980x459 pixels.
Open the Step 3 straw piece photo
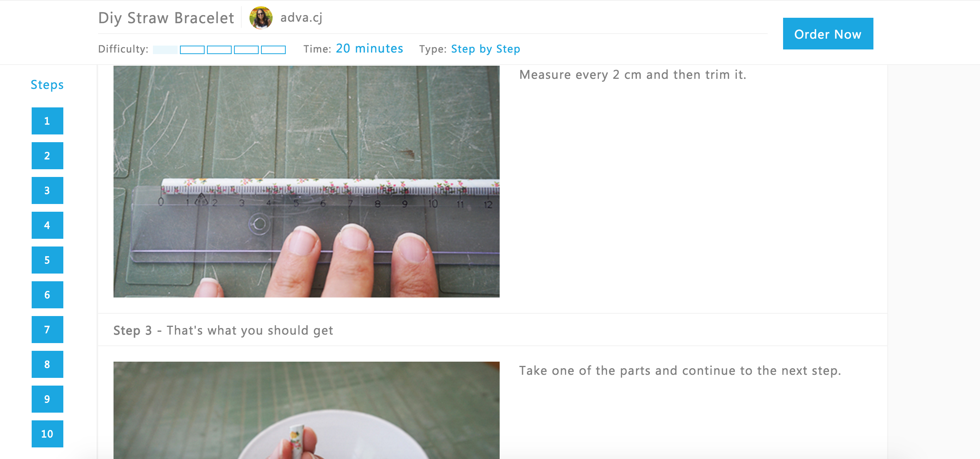tap(307, 410)
